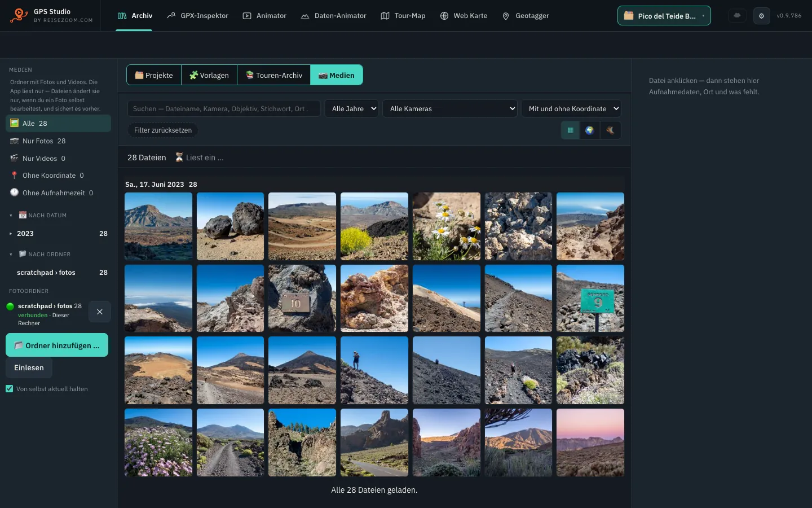812x508 pixels.
Task: Open the thumbnail of white daisies
Action: click(447, 226)
